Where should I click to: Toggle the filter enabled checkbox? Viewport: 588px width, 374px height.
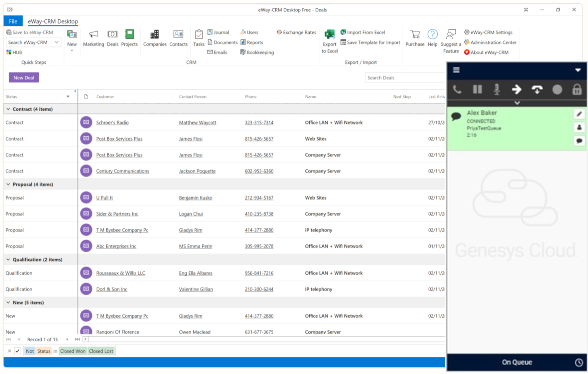[18, 351]
